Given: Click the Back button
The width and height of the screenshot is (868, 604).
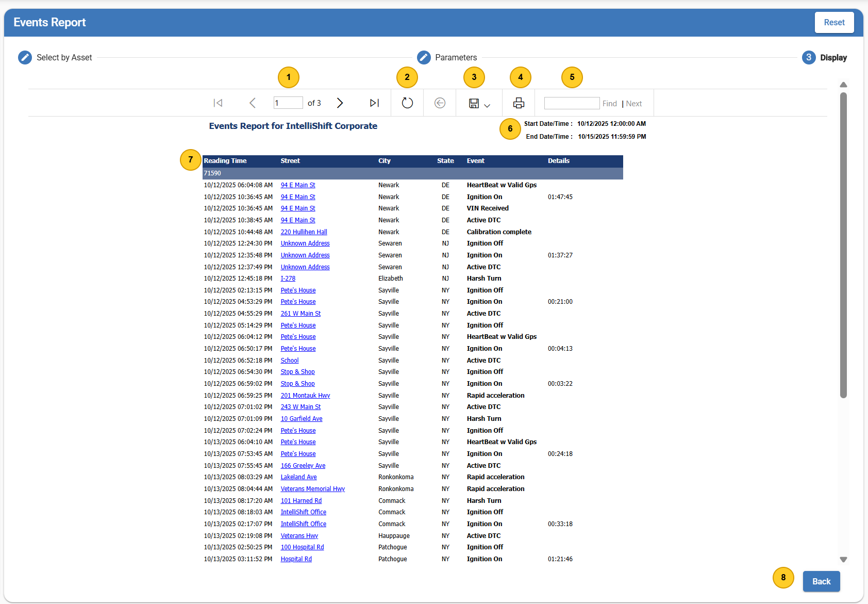Looking at the screenshot, I should 821,581.
